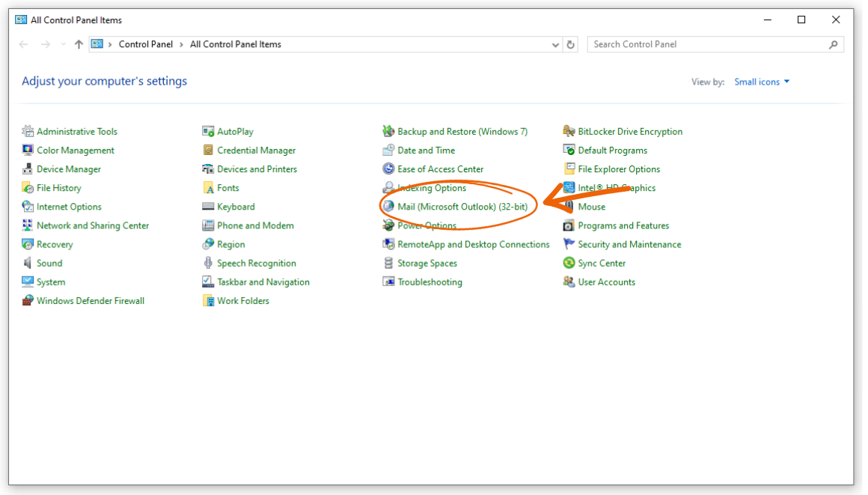Click the window title bar icon

pos(21,20)
